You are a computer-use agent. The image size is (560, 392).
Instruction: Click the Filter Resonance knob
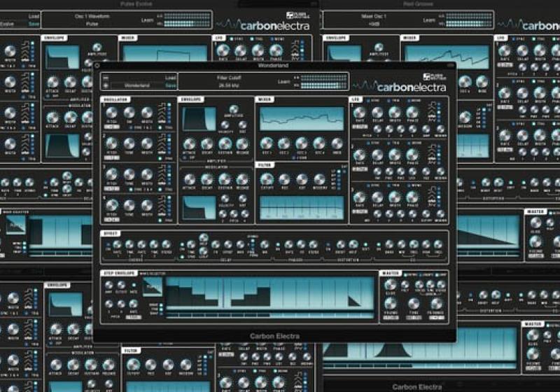pos(284,178)
